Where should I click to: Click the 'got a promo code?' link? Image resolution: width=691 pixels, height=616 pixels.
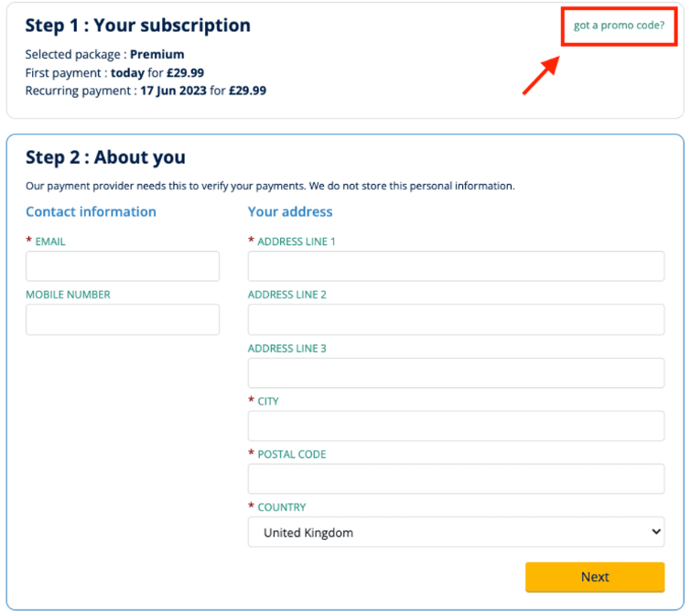pyautogui.click(x=619, y=26)
